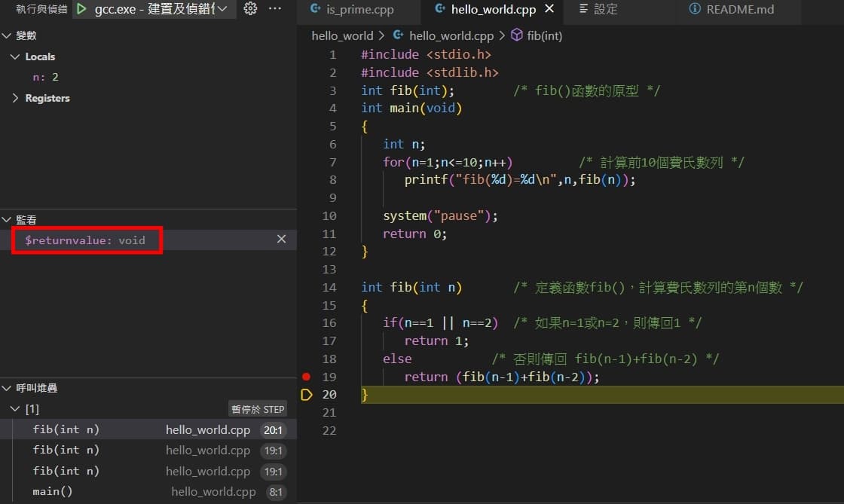Click breakpoint gutter beside line 17
This screenshot has width=844, height=504.
click(305, 341)
